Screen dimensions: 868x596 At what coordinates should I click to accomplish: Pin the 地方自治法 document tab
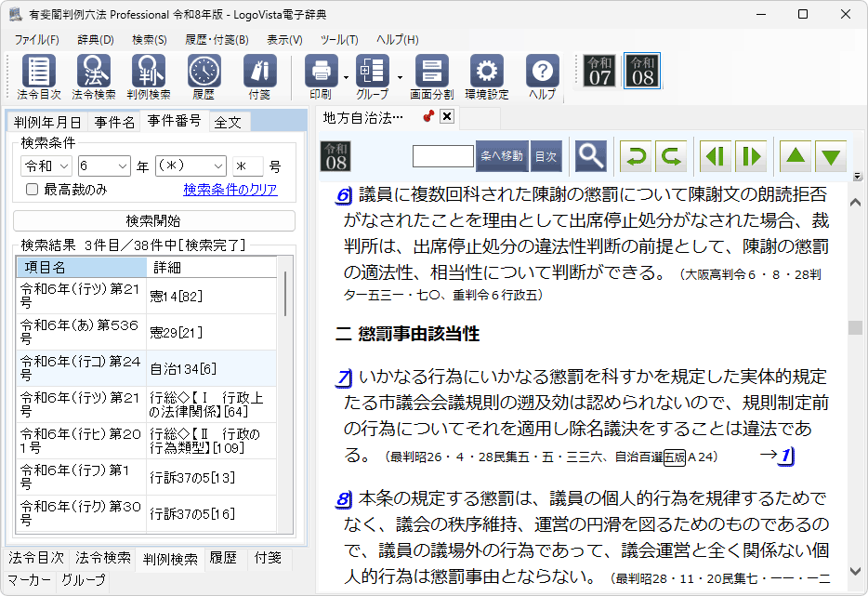coord(428,116)
